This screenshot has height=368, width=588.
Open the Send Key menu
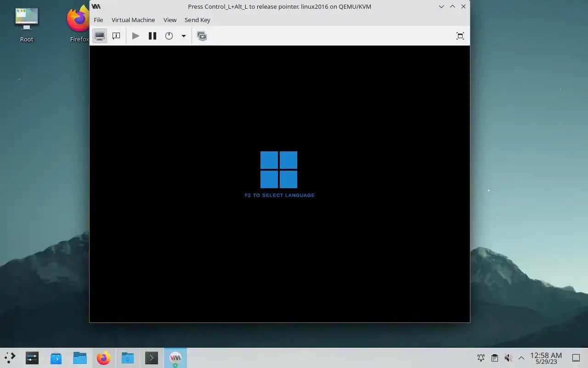click(198, 20)
